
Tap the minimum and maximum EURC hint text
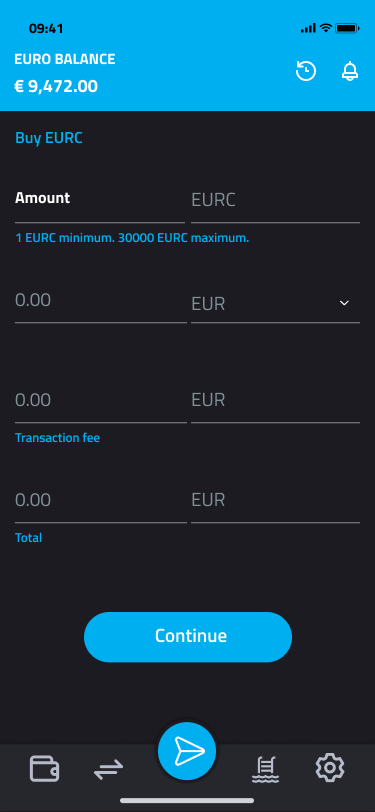[x=132, y=239]
